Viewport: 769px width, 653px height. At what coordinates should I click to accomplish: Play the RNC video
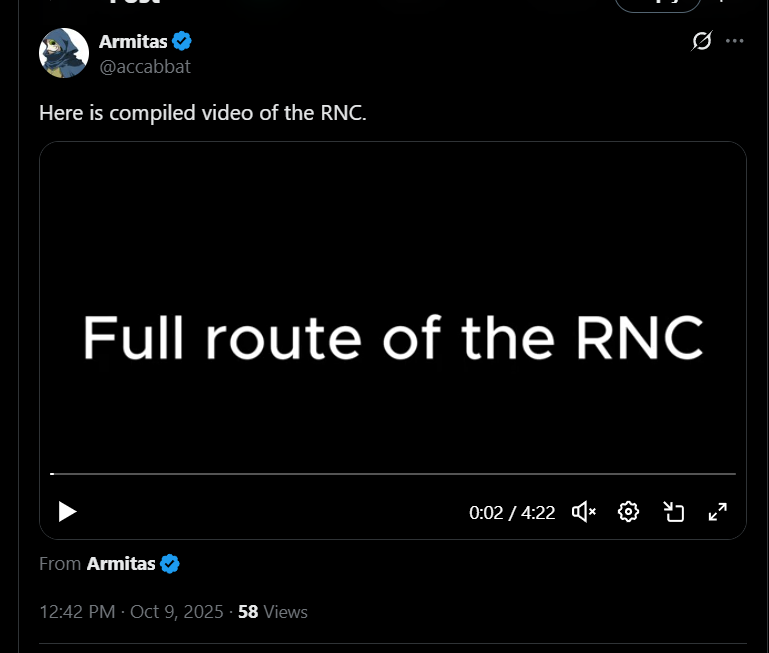click(x=67, y=512)
